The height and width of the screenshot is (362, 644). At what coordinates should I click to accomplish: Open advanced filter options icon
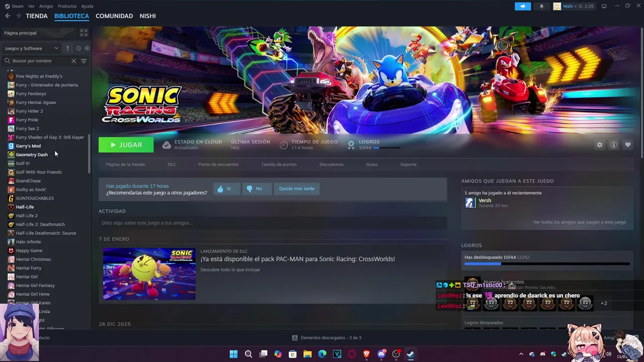point(84,61)
